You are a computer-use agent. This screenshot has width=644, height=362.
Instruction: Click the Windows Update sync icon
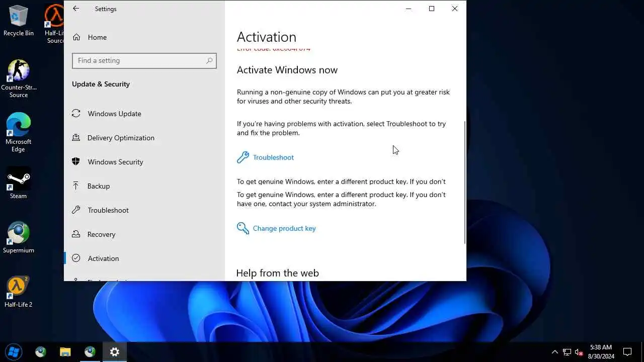point(76,114)
